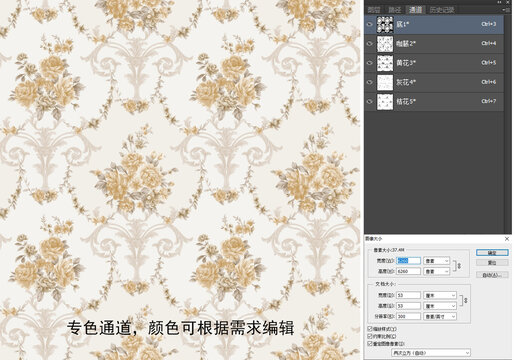Open pixel width unit dropdown
This screenshot has width=515, height=360.
[437, 261]
